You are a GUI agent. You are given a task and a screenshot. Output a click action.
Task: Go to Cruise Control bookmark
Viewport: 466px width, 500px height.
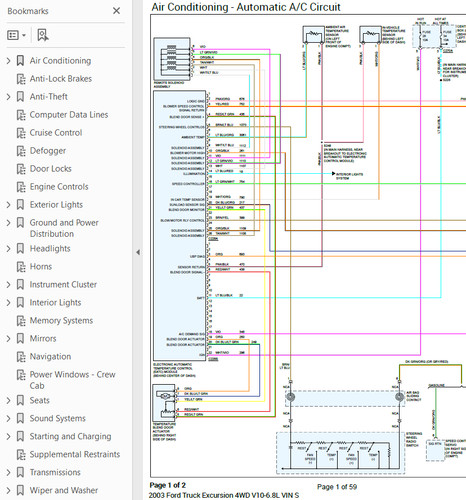pyautogui.click(x=56, y=133)
